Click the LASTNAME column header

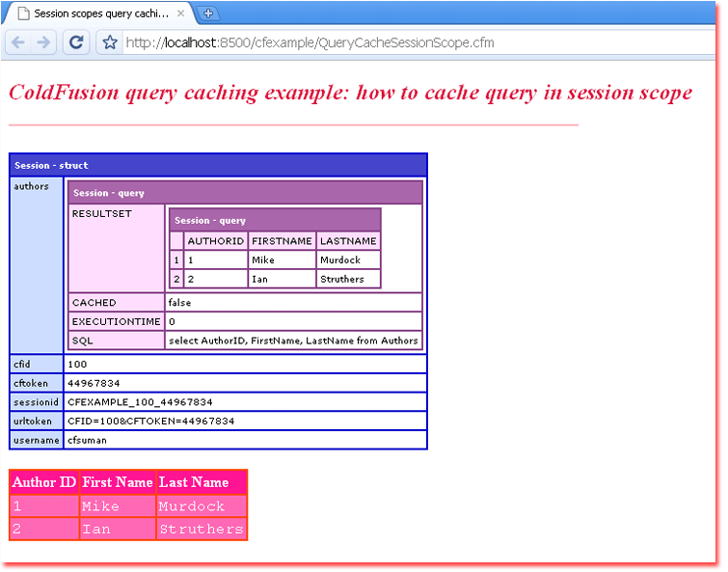348,241
